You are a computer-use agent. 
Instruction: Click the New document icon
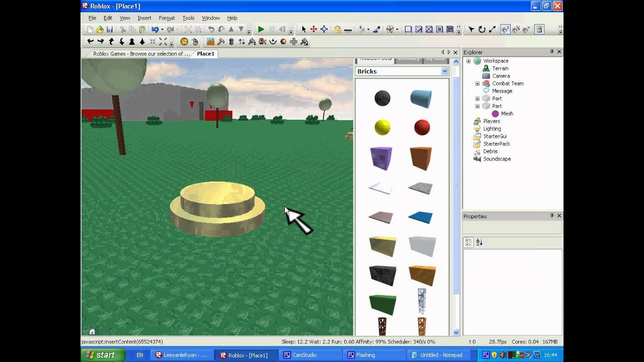pyautogui.click(x=90, y=30)
